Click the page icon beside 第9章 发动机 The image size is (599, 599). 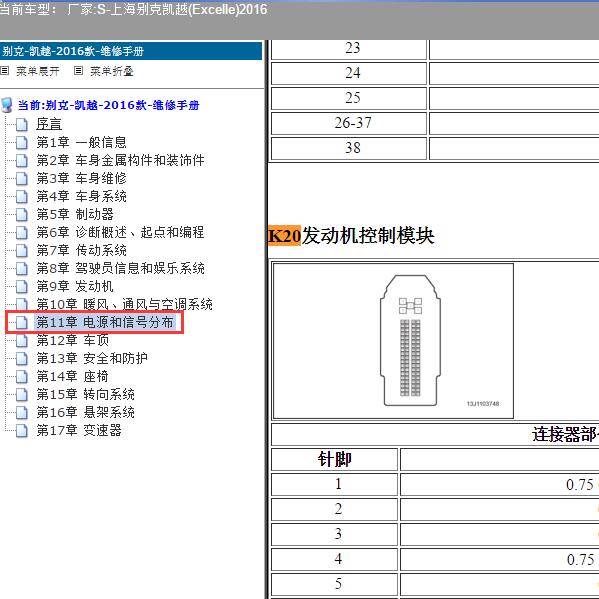[x=22, y=286]
